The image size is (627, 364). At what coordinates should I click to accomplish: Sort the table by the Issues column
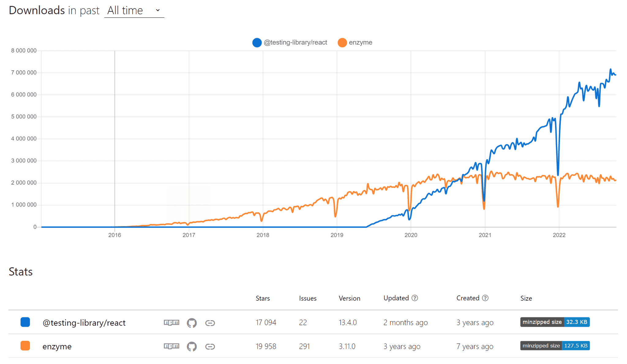[307, 298]
